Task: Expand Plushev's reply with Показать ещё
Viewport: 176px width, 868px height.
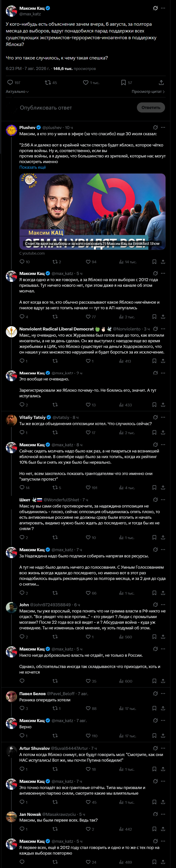Action: pyautogui.click(x=32, y=167)
